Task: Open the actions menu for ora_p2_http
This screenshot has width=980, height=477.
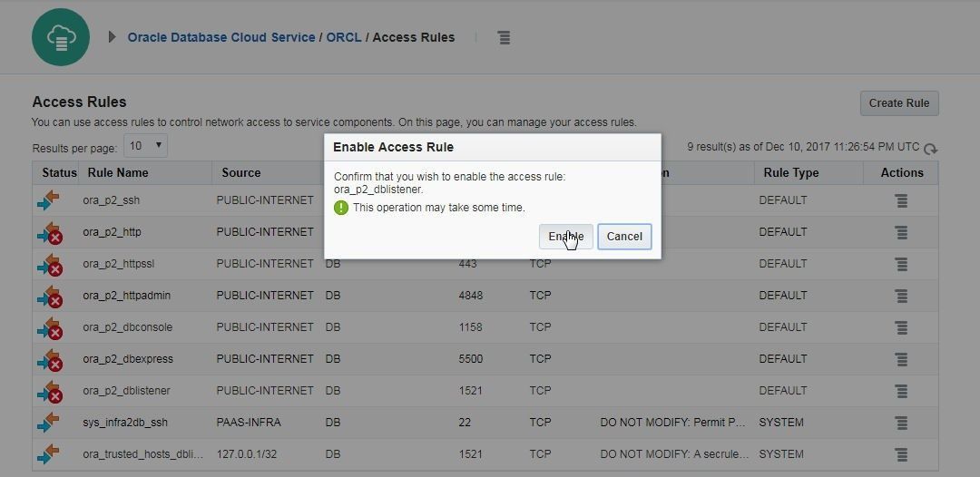Action: point(901,232)
